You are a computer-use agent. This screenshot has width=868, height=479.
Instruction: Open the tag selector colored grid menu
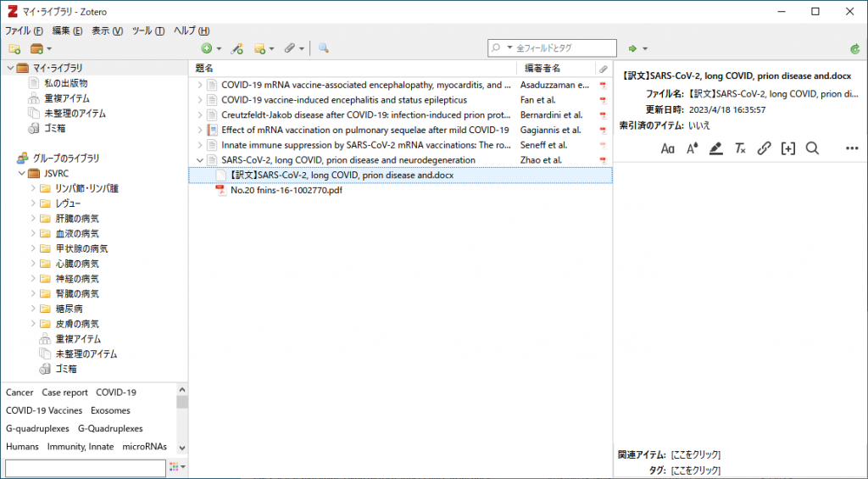tap(177, 467)
